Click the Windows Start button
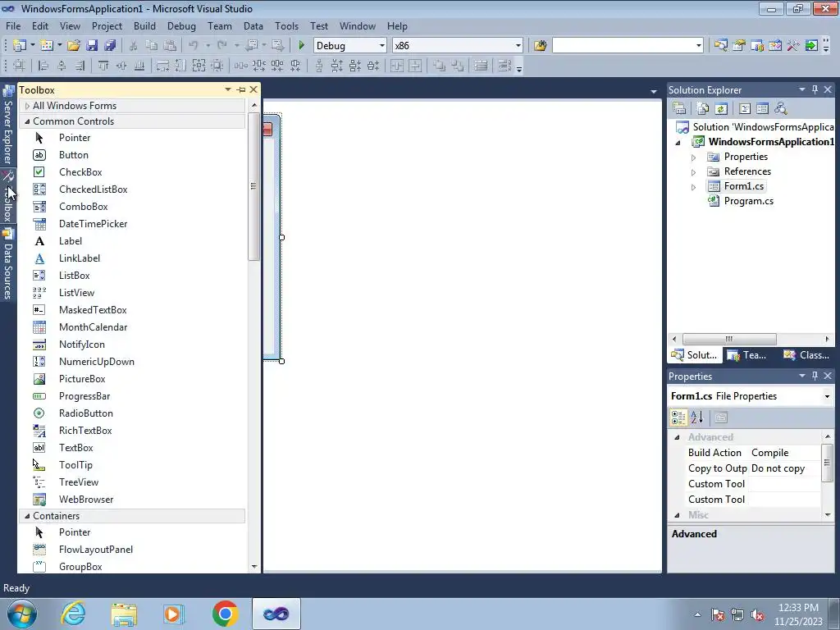This screenshot has height=630, width=840. 22,614
